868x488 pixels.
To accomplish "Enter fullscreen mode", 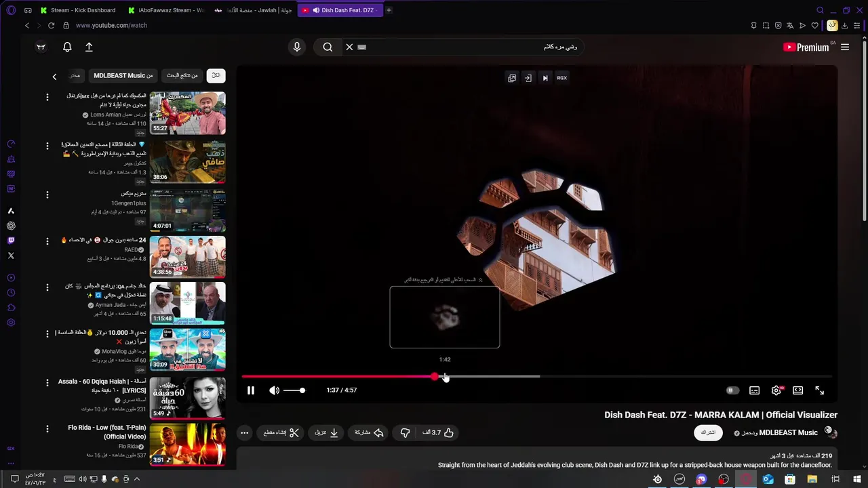I will click(x=820, y=390).
